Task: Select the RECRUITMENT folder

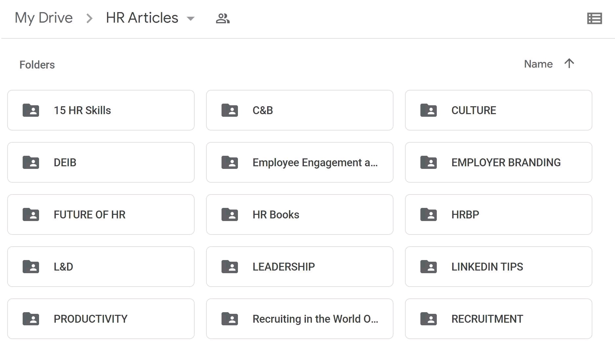Action: [x=498, y=319]
